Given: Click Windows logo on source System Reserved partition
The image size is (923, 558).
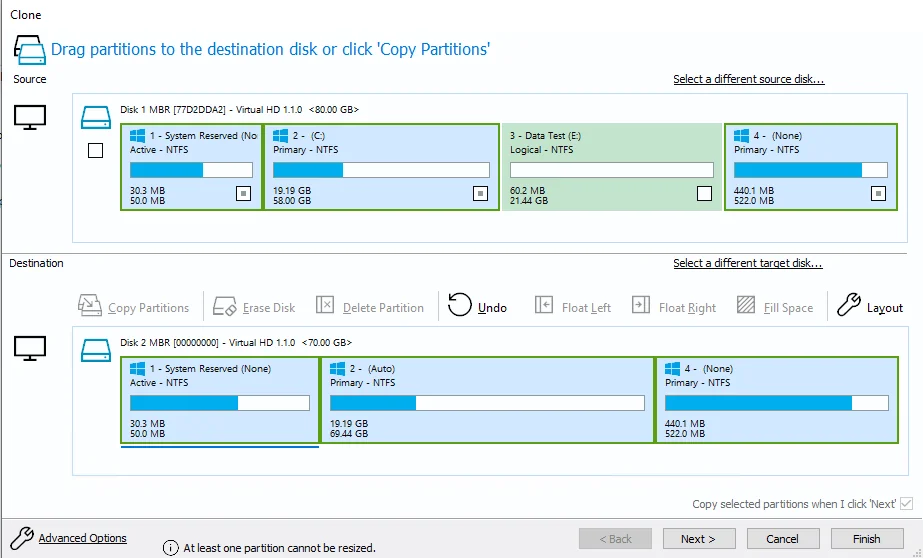Looking at the screenshot, I should (x=137, y=136).
